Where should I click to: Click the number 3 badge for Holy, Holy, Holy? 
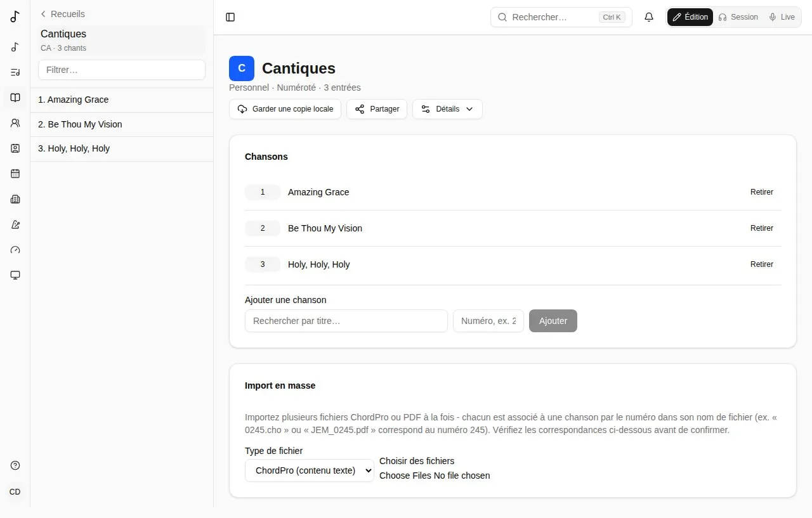point(263,264)
